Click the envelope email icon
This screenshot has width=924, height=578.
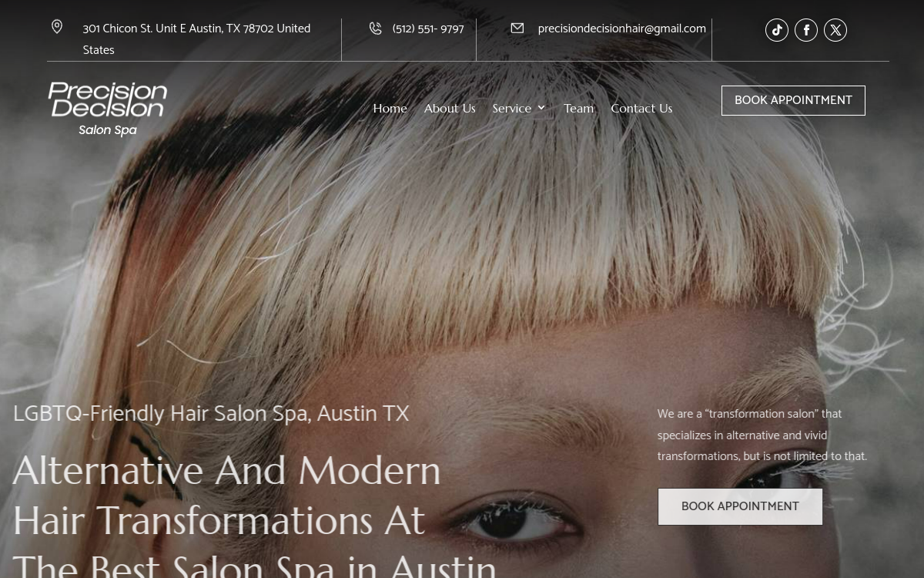[517, 28]
